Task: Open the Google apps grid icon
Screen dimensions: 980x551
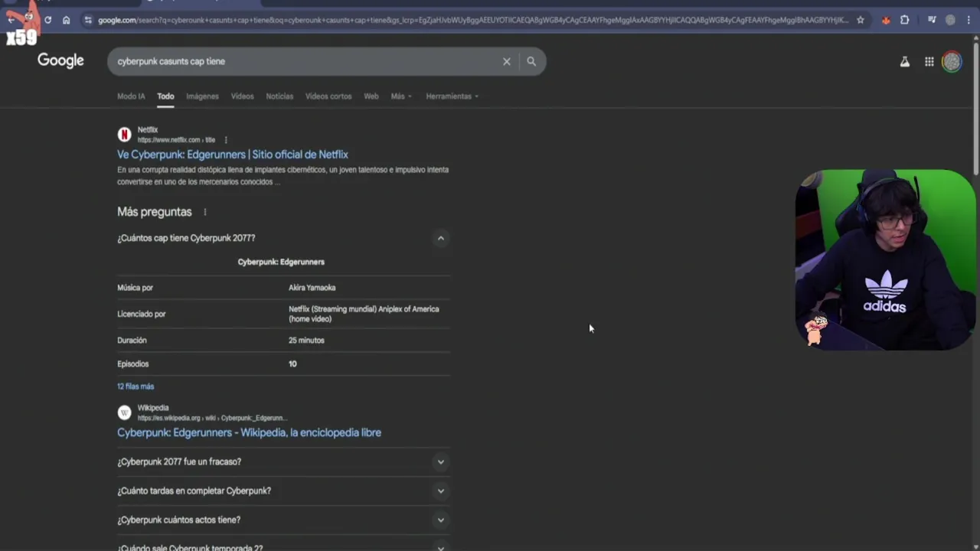Action: [929, 62]
